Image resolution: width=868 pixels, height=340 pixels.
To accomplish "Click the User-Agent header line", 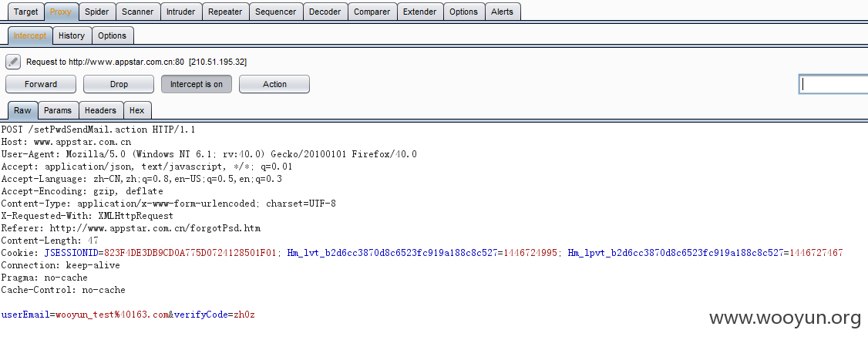I will click(x=209, y=154).
